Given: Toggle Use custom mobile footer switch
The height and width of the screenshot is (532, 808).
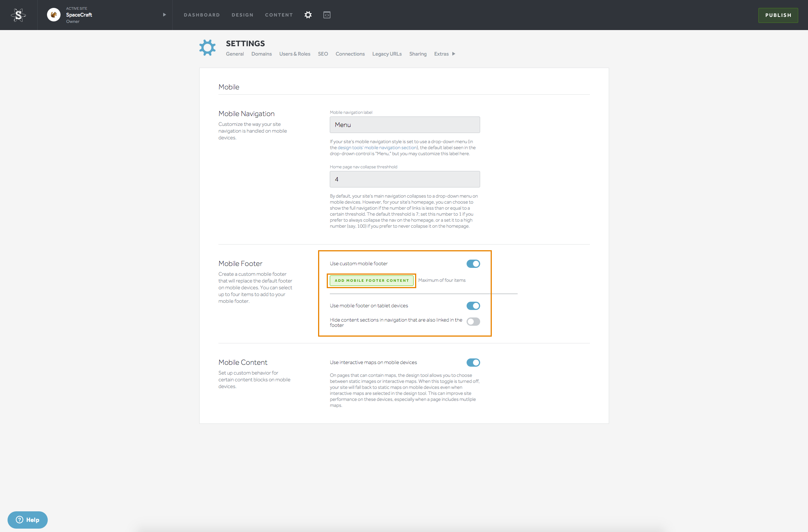Looking at the screenshot, I should pos(473,264).
